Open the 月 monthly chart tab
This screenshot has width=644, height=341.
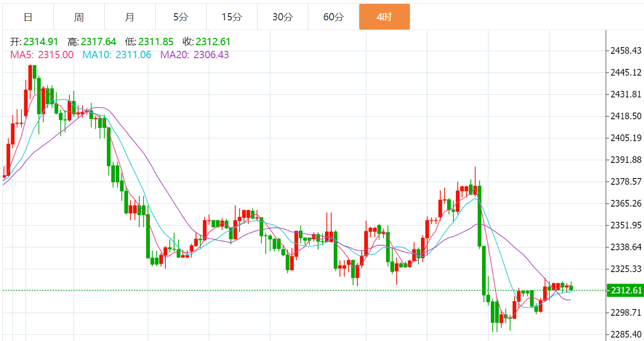(x=130, y=17)
